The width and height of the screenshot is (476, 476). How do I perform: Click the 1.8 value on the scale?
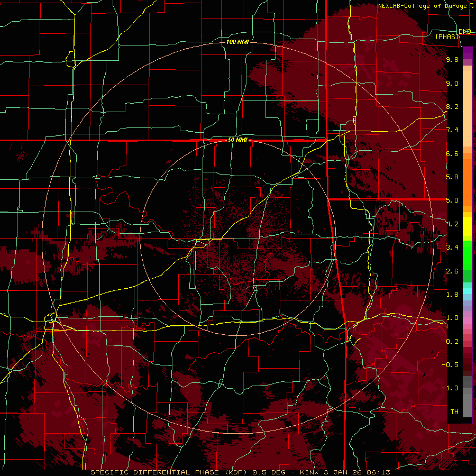click(x=452, y=295)
